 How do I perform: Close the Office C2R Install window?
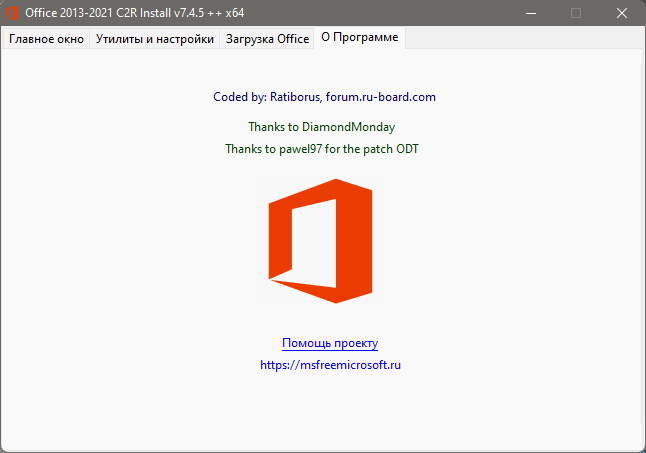[621, 13]
